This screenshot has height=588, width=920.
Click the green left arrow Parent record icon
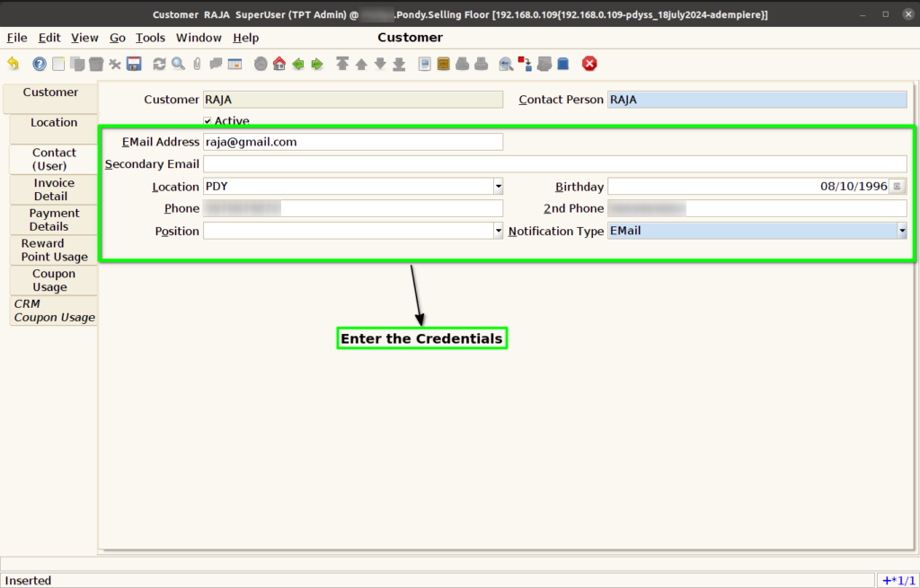pyautogui.click(x=298, y=64)
